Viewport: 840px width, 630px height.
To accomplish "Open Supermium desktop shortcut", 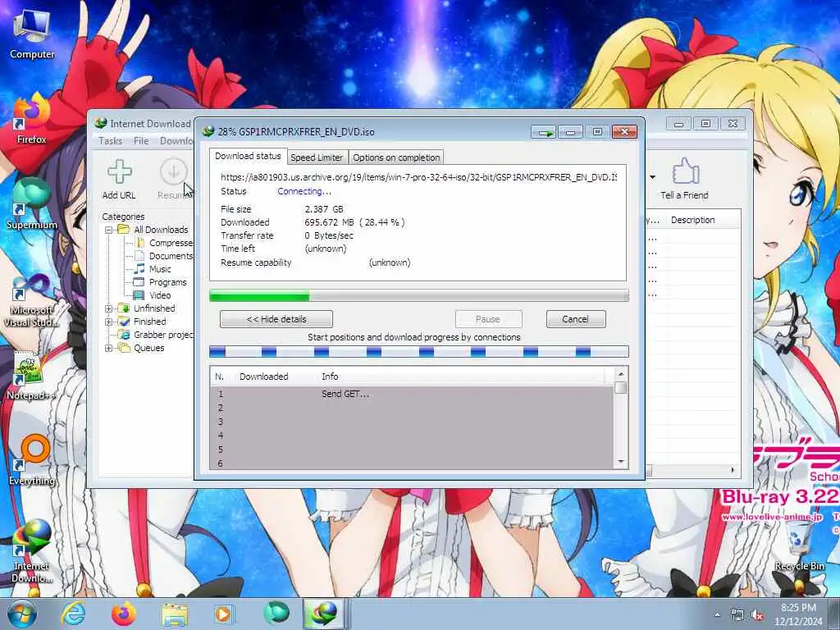I will pos(32,205).
